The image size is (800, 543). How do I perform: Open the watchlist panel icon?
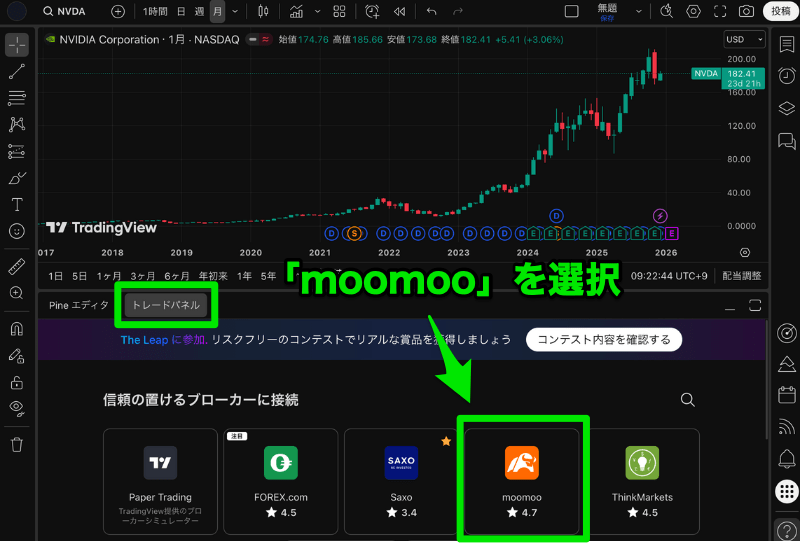[787, 45]
